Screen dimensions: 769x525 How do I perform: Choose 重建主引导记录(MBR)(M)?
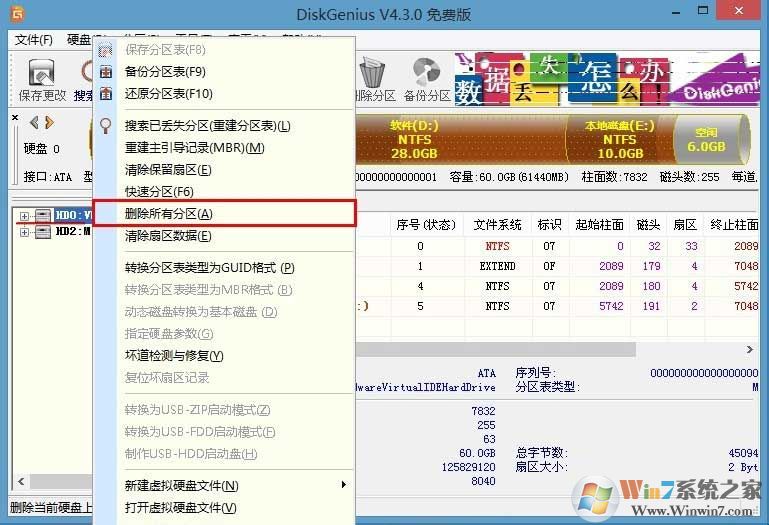coord(195,148)
